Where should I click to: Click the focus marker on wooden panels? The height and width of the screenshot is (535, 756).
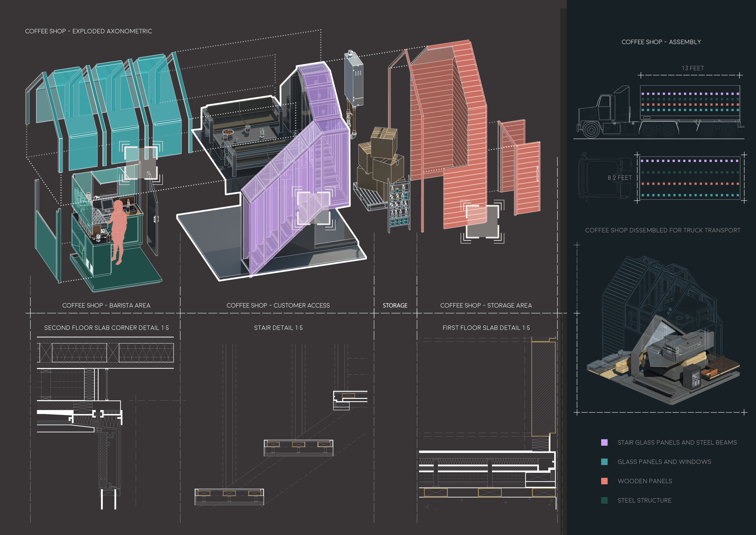pos(482,222)
